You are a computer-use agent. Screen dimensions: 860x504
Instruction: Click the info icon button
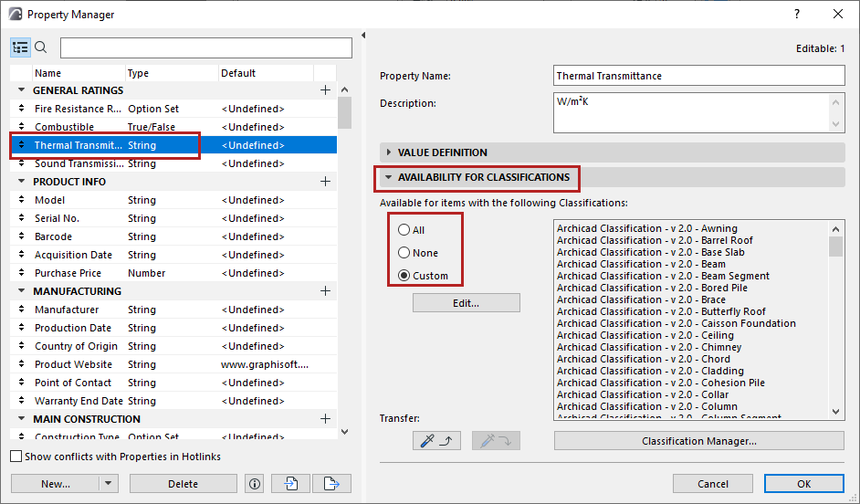click(255, 484)
